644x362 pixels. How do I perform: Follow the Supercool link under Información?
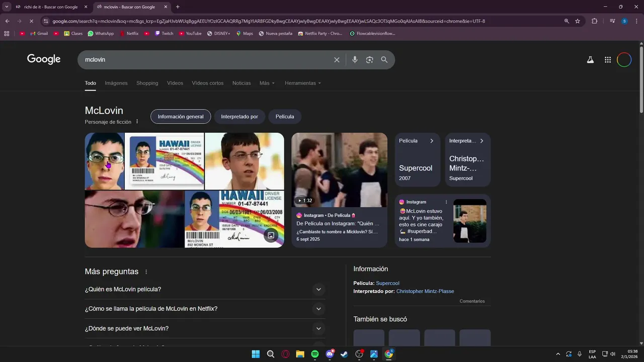pos(387,283)
